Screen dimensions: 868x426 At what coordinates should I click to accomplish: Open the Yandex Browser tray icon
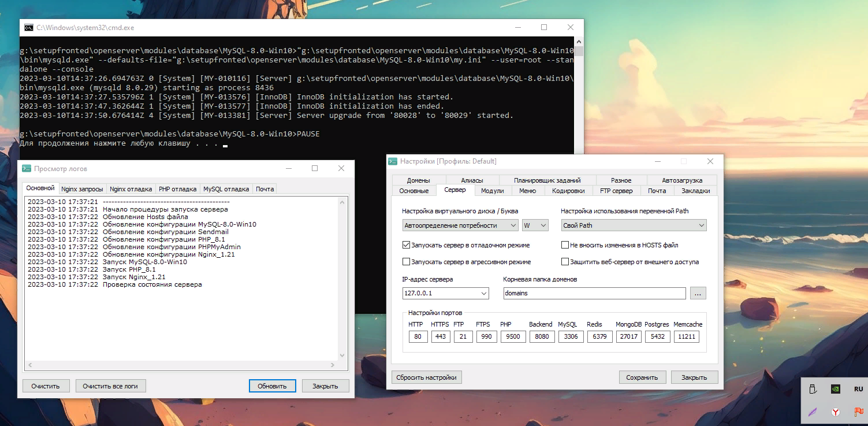coord(835,412)
